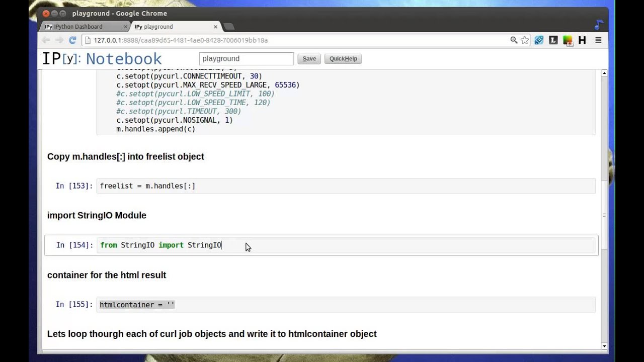Close the playground tab
The width and height of the screenshot is (644, 362).
tap(216, 27)
